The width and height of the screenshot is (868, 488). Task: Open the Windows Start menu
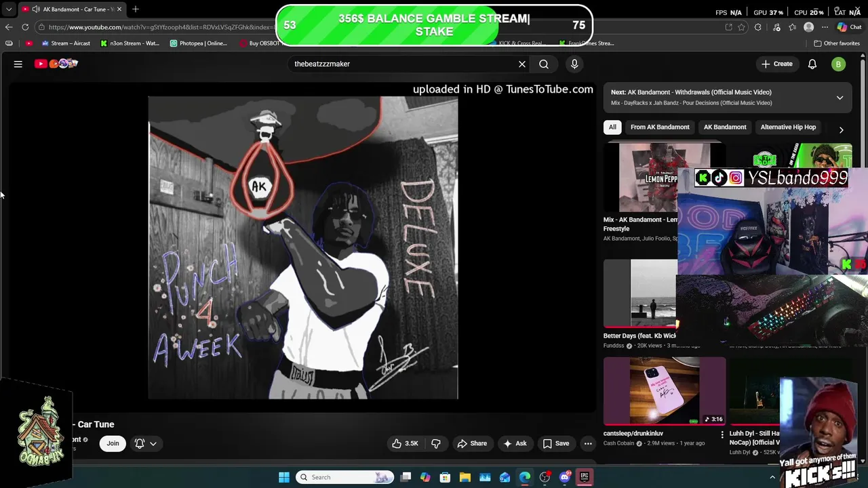click(x=284, y=477)
